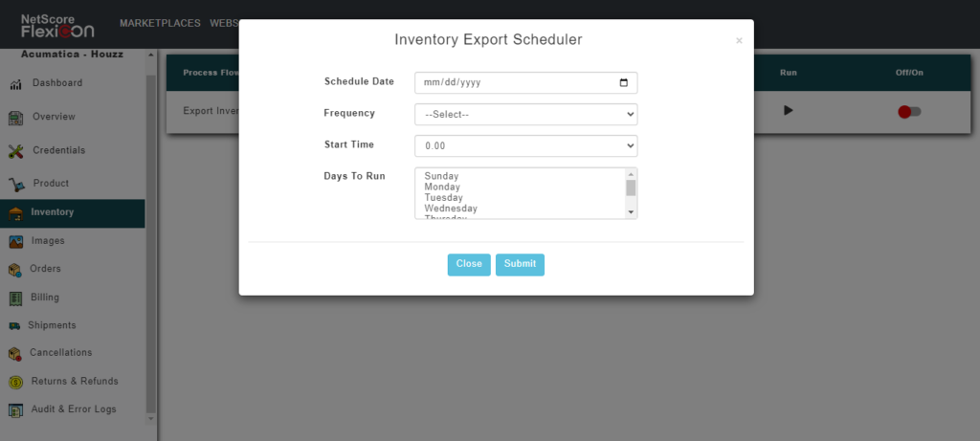The width and height of the screenshot is (980, 441).
Task: Click the Returns & Refunds coin icon
Action: coord(15,382)
